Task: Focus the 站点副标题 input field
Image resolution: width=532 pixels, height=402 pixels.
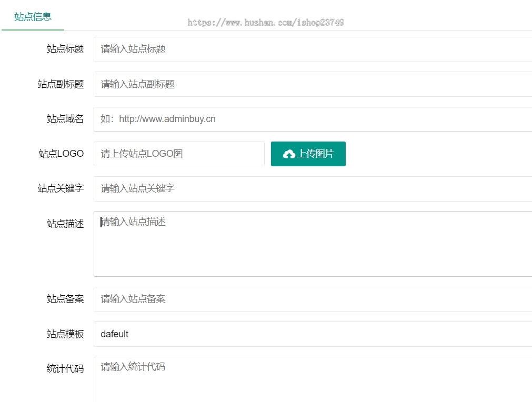Action: [x=313, y=84]
